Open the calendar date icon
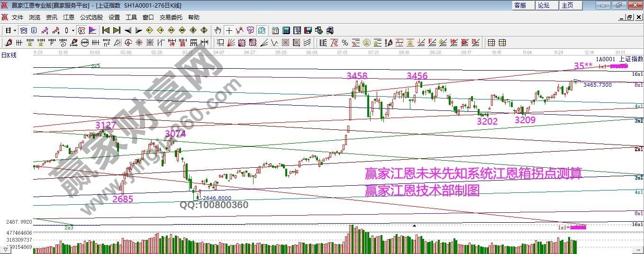 click(x=275, y=30)
